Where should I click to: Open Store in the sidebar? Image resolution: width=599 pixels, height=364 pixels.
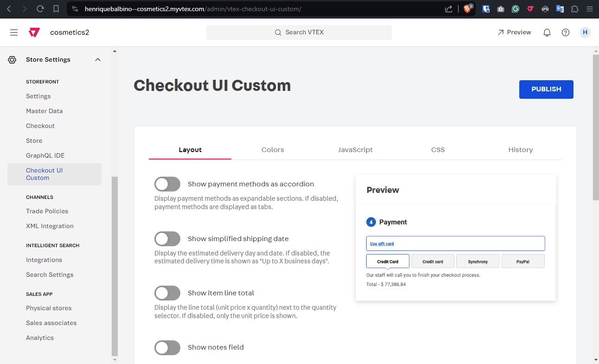pos(34,141)
